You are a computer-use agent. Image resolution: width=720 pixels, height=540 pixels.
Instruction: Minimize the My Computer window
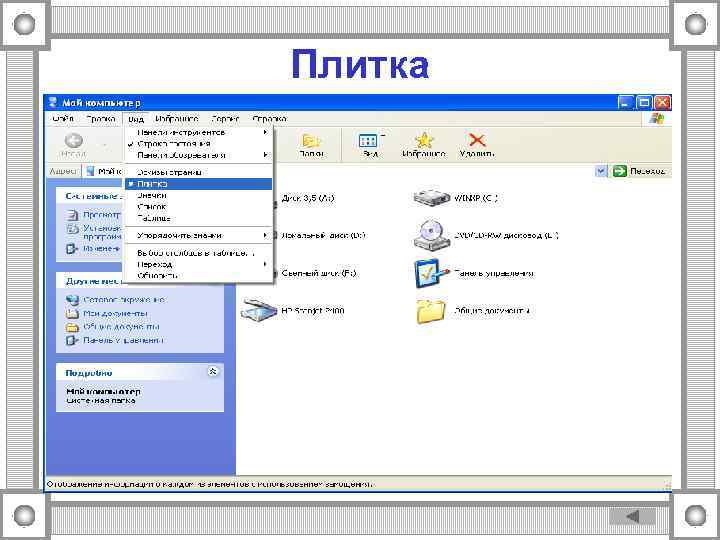click(625, 102)
